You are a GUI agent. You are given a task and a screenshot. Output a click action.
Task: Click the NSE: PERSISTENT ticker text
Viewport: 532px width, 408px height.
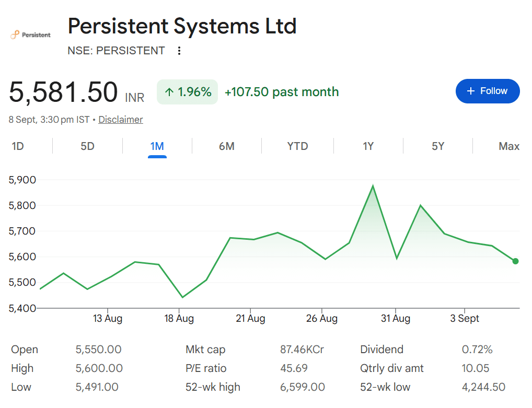[x=116, y=51]
